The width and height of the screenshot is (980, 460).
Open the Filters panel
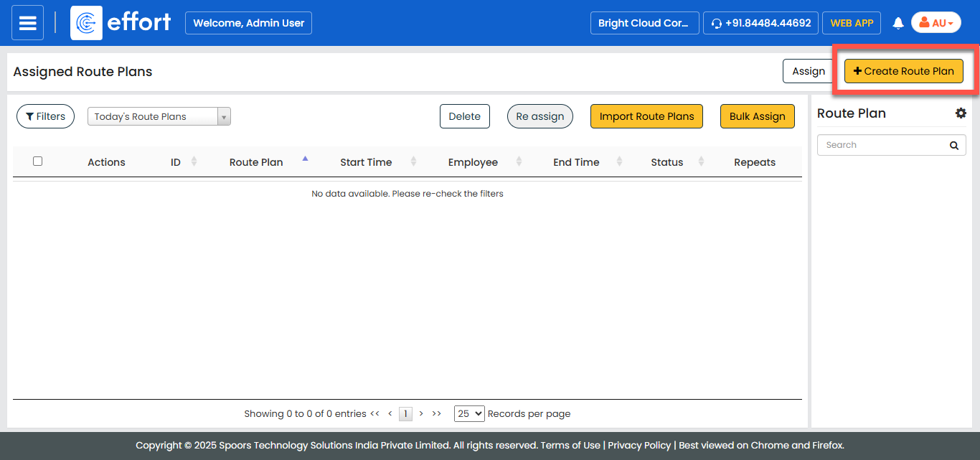45,116
